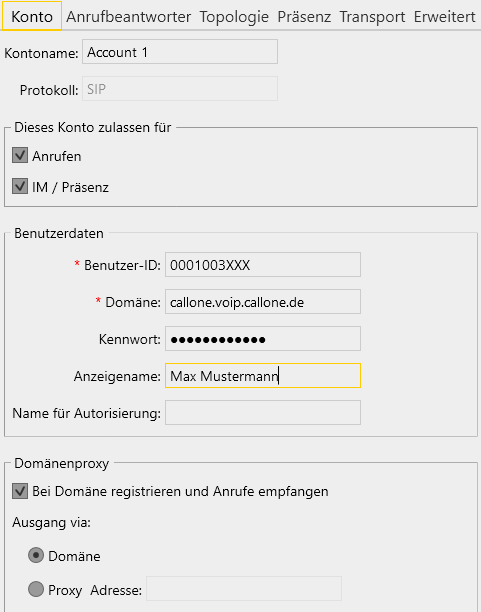Focus the empty Name für Autorisierung field
The height and width of the screenshot is (612, 481).
[x=263, y=413]
